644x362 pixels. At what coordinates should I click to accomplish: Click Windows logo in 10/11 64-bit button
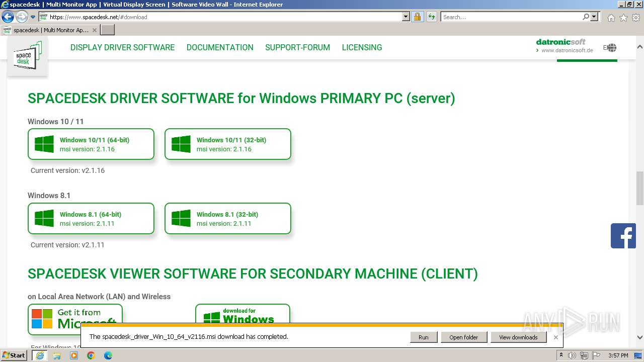click(44, 144)
